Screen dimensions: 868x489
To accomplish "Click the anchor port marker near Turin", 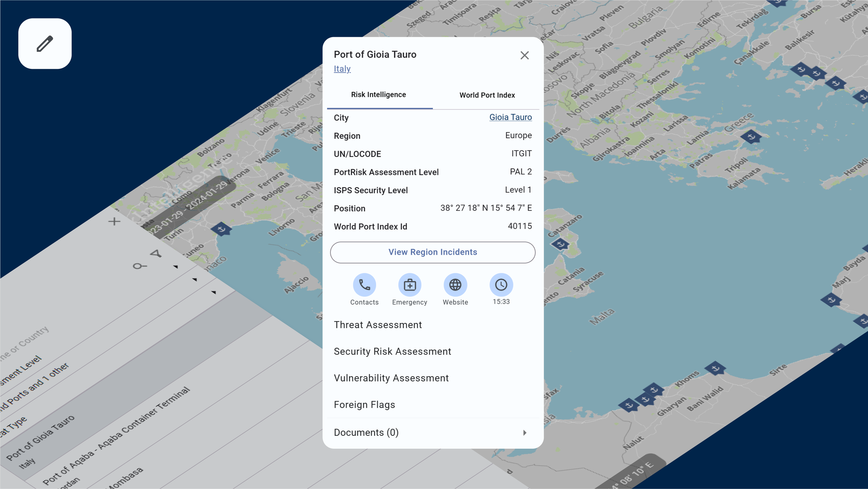I will coord(221,229).
